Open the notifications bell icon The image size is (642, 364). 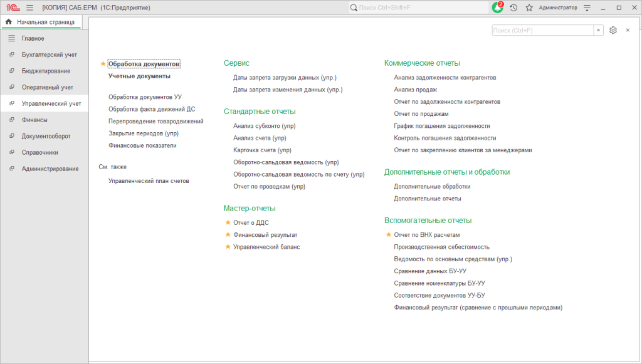pyautogui.click(x=497, y=8)
